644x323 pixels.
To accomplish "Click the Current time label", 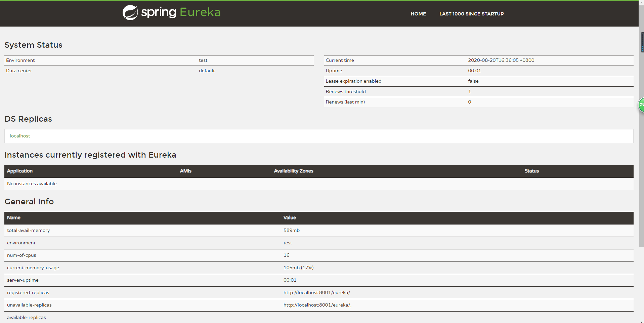I will point(340,60).
